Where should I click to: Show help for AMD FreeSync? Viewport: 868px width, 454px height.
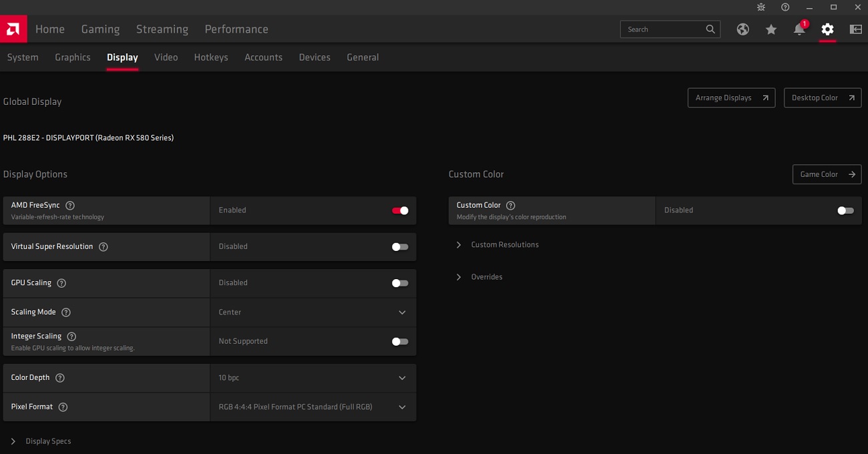click(70, 206)
